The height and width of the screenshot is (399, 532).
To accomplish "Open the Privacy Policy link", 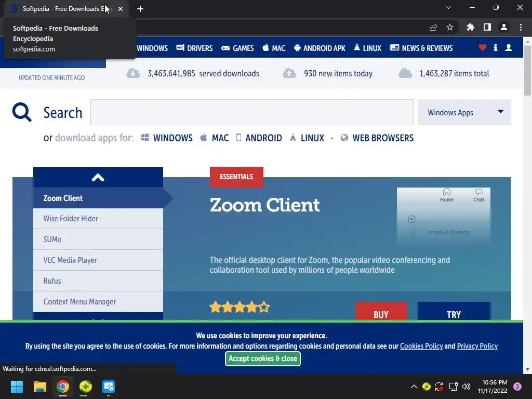I will coord(477,346).
